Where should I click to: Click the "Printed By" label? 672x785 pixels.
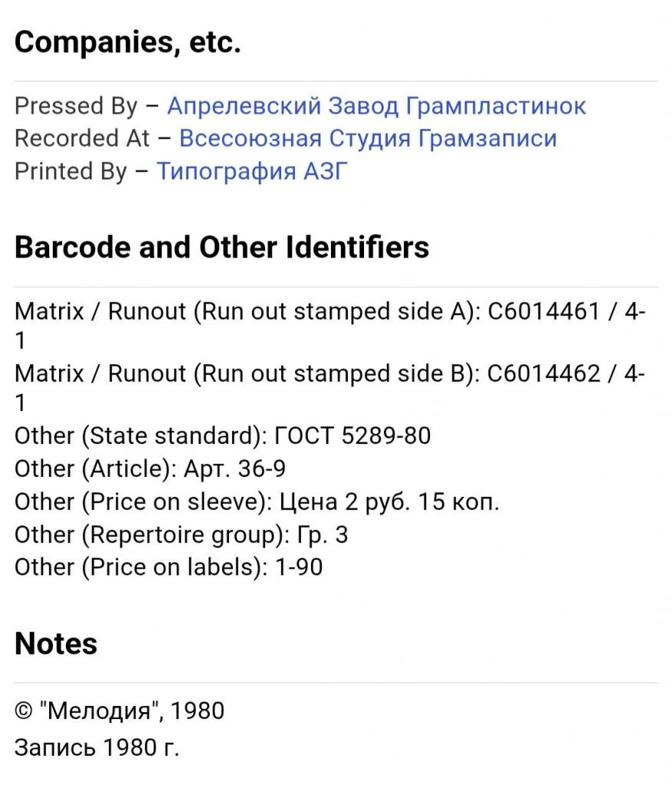pyautogui.click(x=70, y=172)
